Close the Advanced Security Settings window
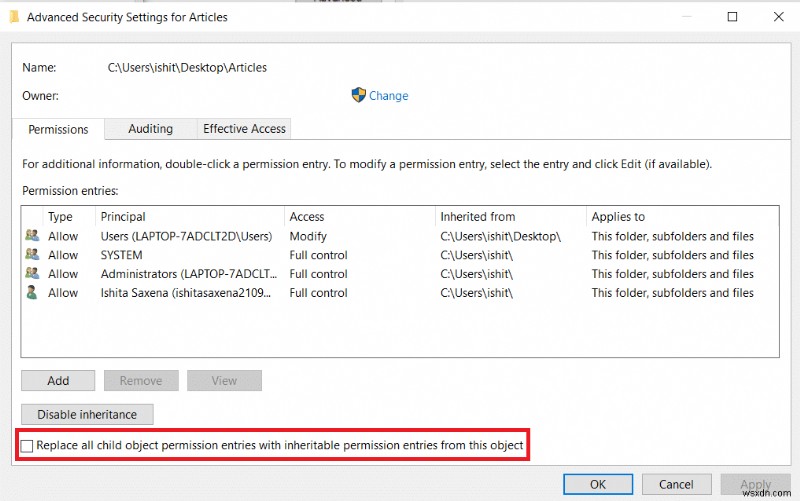 pos(777,17)
